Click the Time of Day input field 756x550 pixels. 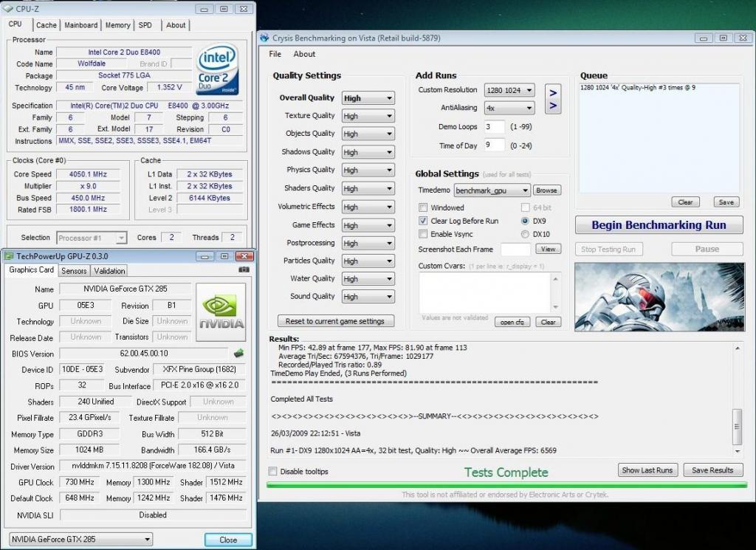[494, 145]
